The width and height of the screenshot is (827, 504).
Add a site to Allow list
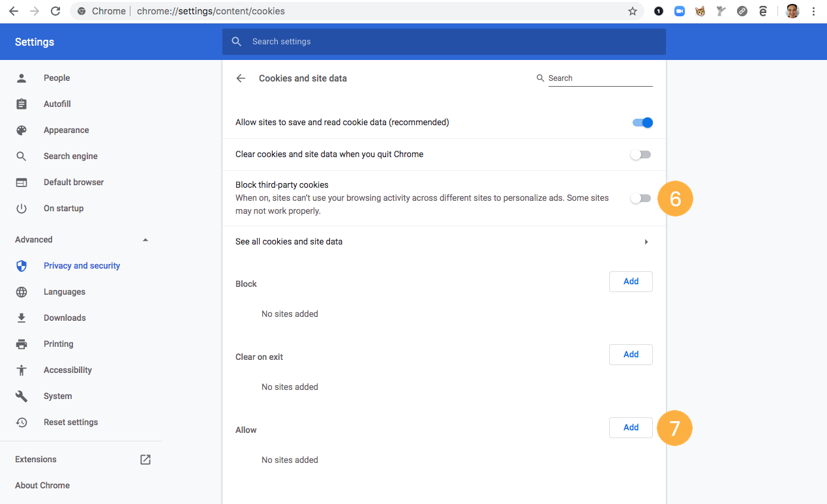click(x=631, y=428)
